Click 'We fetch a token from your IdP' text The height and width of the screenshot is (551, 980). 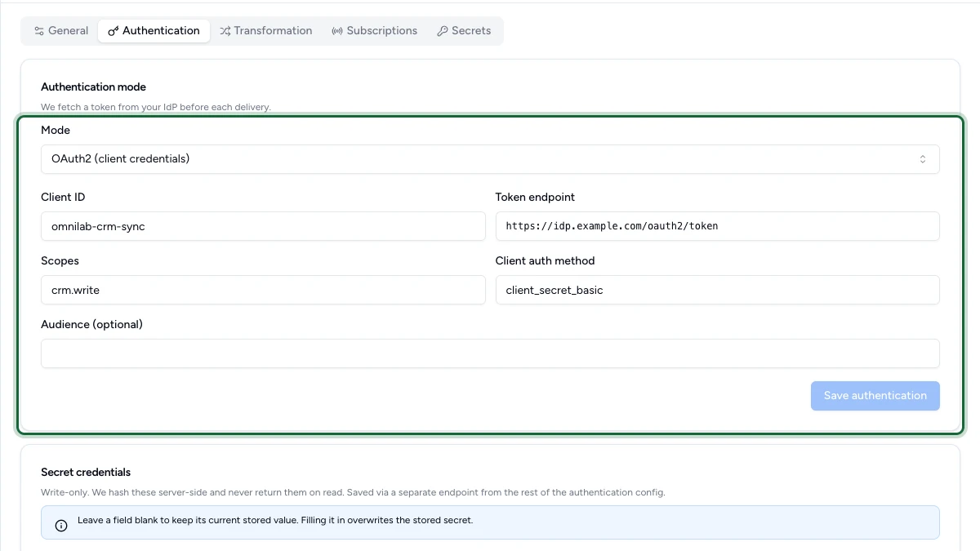point(156,107)
